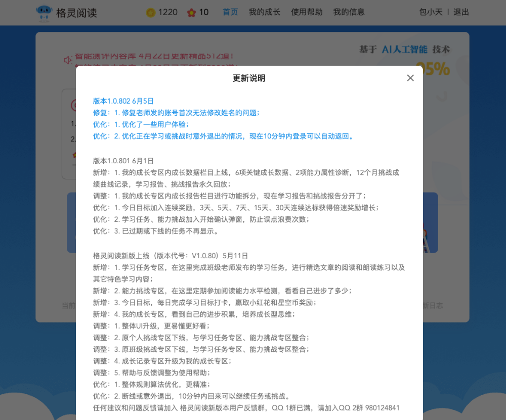Click line 新增 4. 我的成长专区
506x420 pixels.
click(x=194, y=314)
